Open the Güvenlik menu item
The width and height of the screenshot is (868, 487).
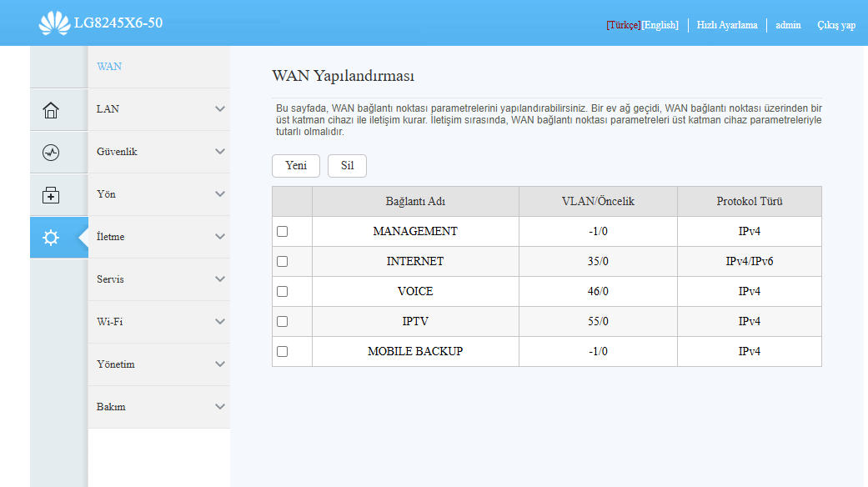point(159,152)
